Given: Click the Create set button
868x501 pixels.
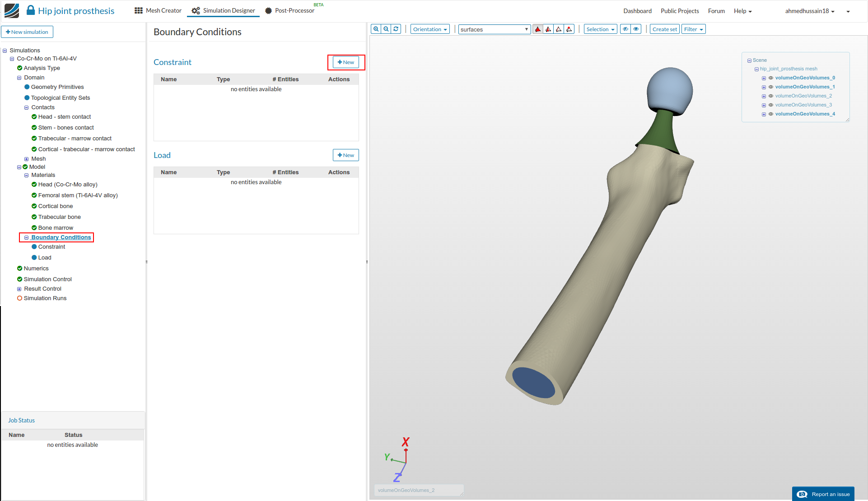Looking at the screenshot, I should 664,29.
